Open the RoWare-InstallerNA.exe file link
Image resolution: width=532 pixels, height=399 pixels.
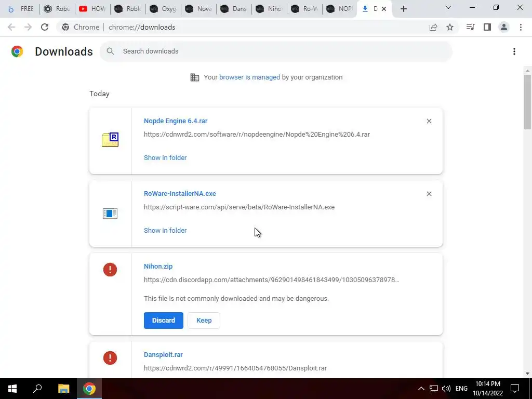180,193
